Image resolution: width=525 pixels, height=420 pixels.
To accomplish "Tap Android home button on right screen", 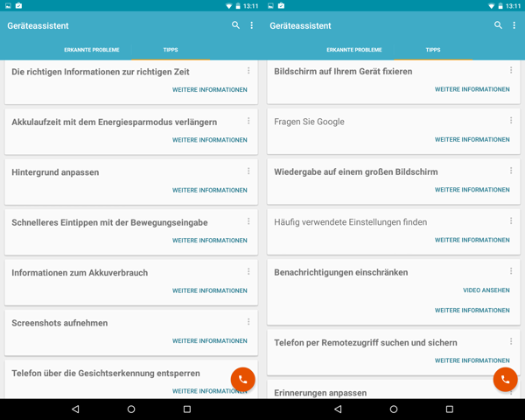I will (x=394, y=409).
